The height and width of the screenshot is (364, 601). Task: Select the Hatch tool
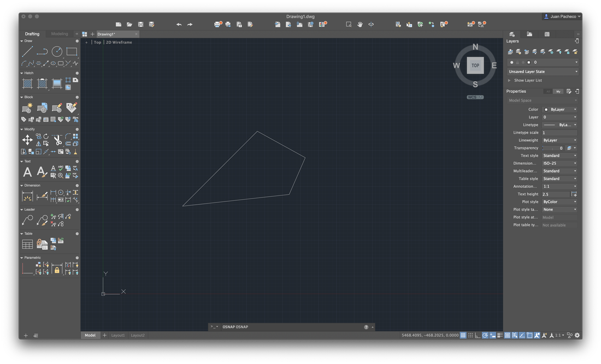tap(27, 83)
